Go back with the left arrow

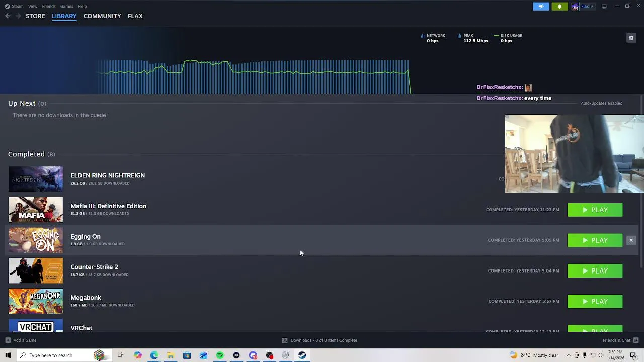point(8,16)
